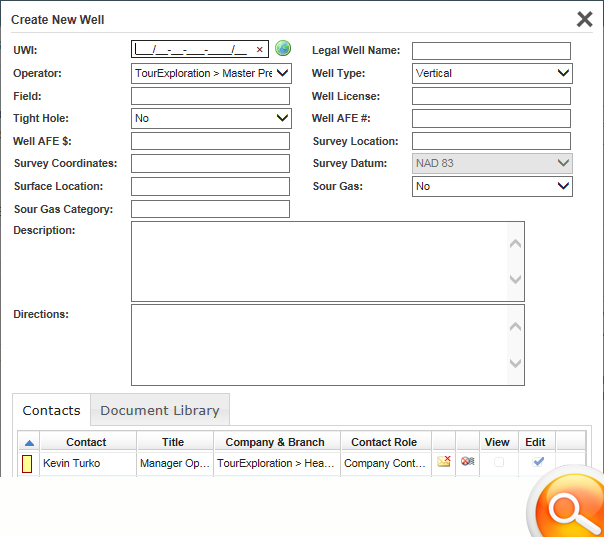Toggle Edit checkbox for Kevin Turko

point(538,462)
